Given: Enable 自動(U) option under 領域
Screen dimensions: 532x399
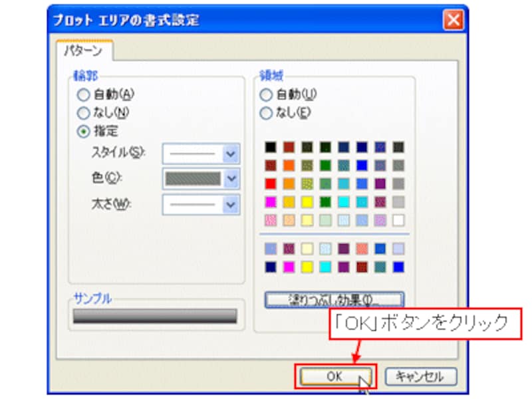Looking at the screenshot, I should (266, 94).
